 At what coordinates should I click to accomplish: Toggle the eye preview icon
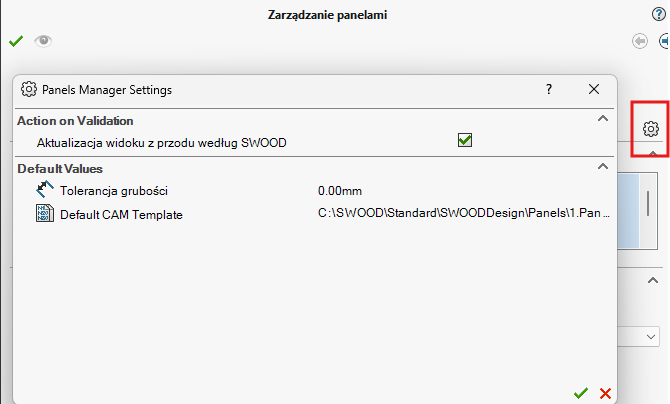click(x=42, y=41)
